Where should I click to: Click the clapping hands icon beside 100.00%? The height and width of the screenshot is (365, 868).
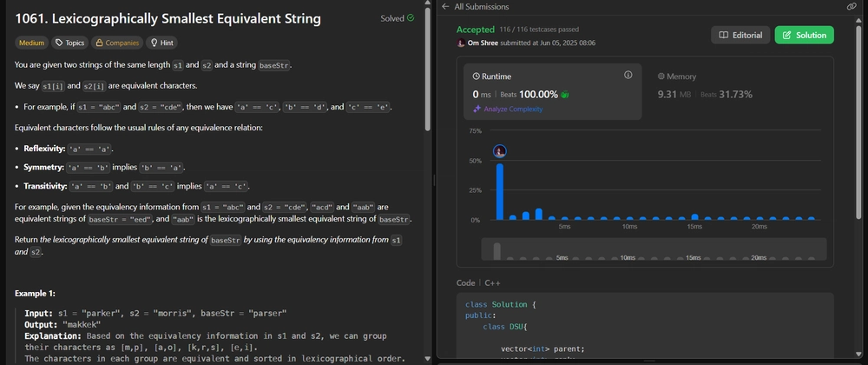pyautogui.click(x=565, y=94)
